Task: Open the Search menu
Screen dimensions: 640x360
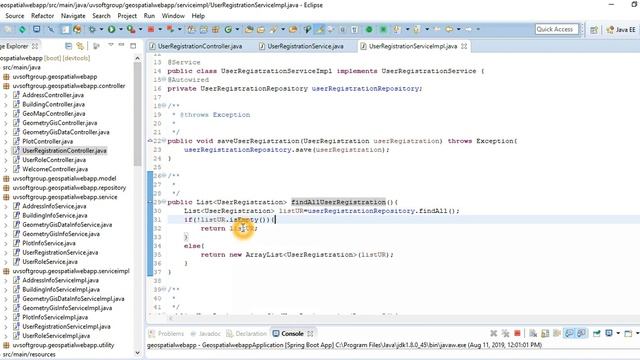Action: (x=101, y=16)
